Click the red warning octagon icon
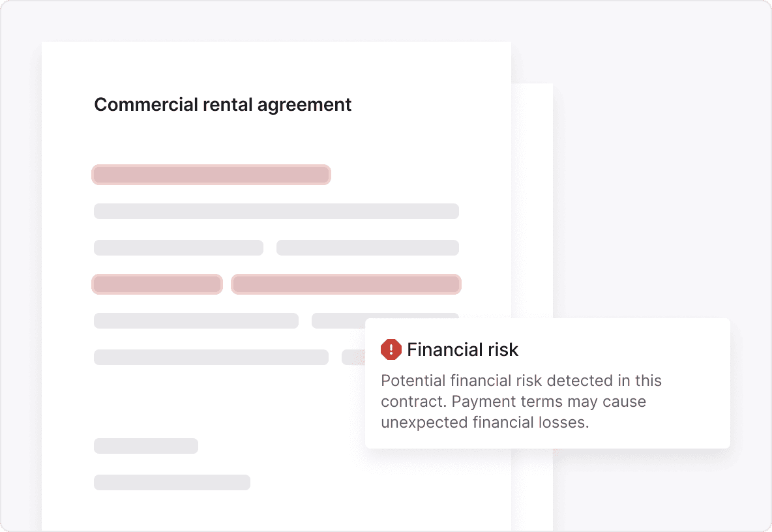 (x=391, y=349)
